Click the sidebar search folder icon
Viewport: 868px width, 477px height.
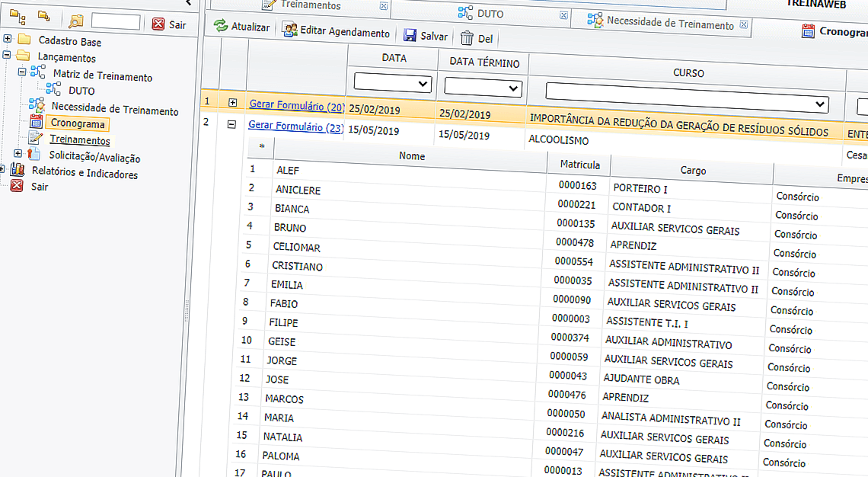[76, 22]
